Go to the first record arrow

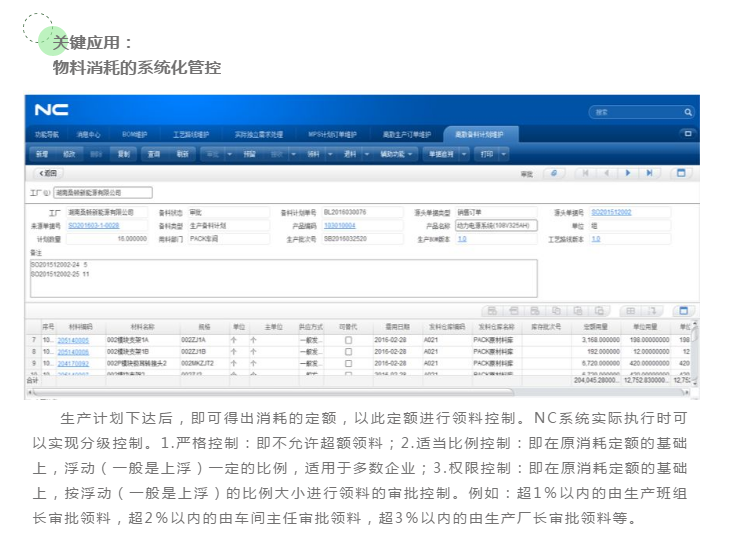tap(585, 173)
